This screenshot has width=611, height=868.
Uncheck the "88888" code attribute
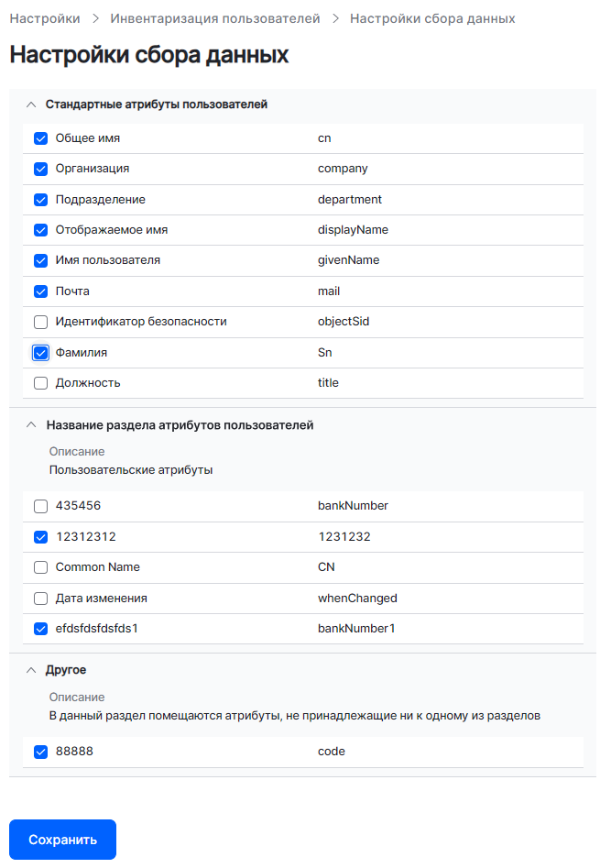click(40, 752)
